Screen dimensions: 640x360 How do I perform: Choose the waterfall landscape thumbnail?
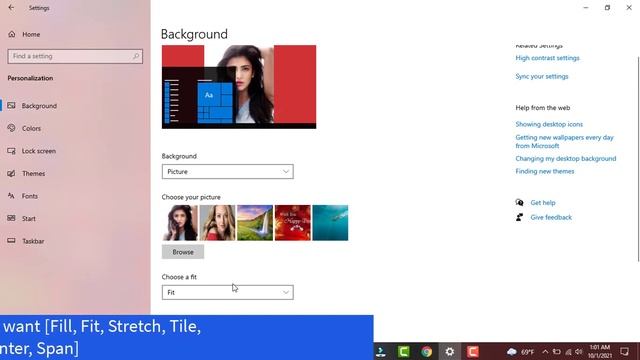pyautogui.click(x=255, y=223)
